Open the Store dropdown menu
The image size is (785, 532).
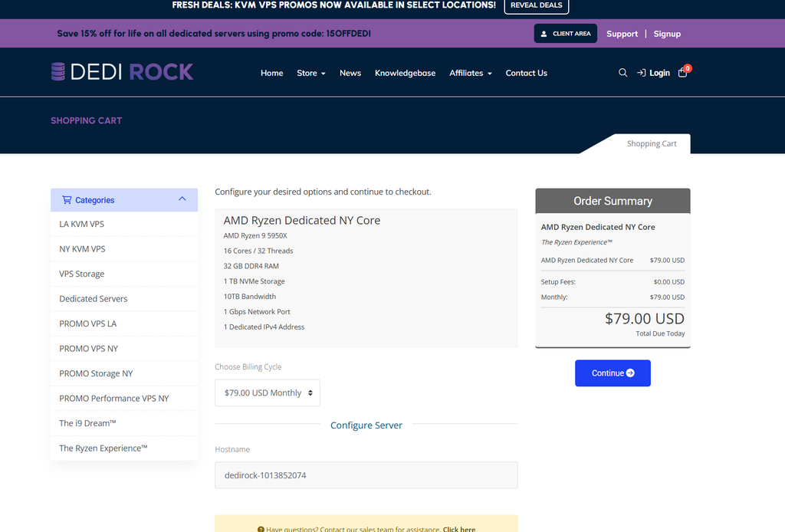pyautogui.click(x=311, y=73)
